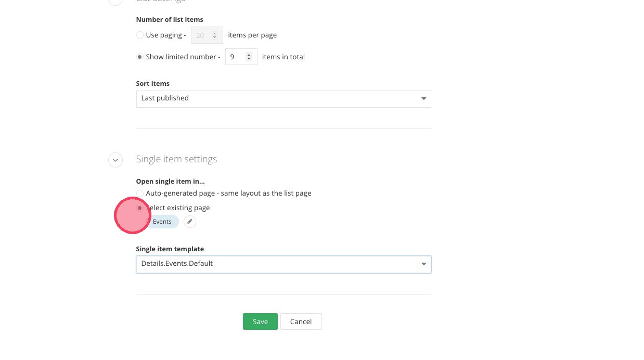Decrease the items in total value
The image size is (644, 360).
(249, 59)
